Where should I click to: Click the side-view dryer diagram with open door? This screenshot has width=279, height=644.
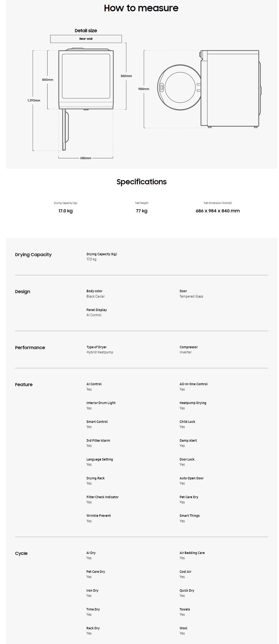[x=209, y=88]
